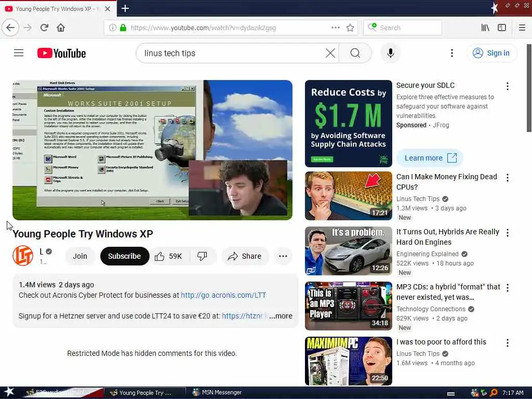Like the video with thumbs-up 59K
Screen dimensions: 532x399
click(169, 256)
